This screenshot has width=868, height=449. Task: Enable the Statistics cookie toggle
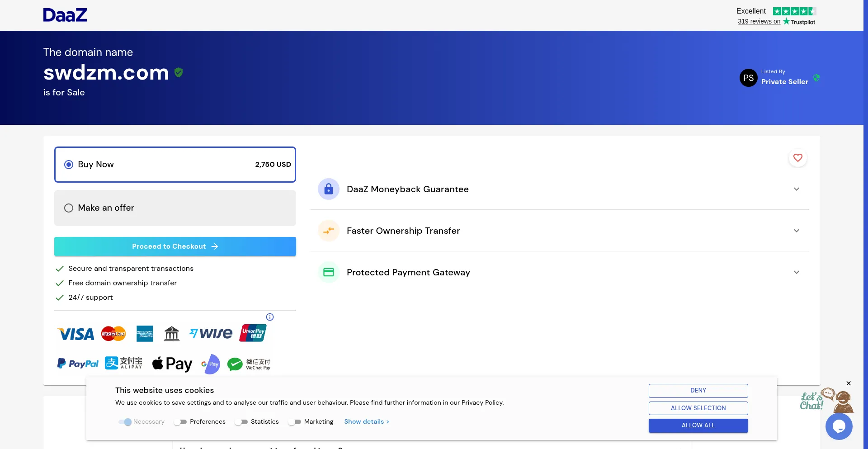tap(241, 422)
